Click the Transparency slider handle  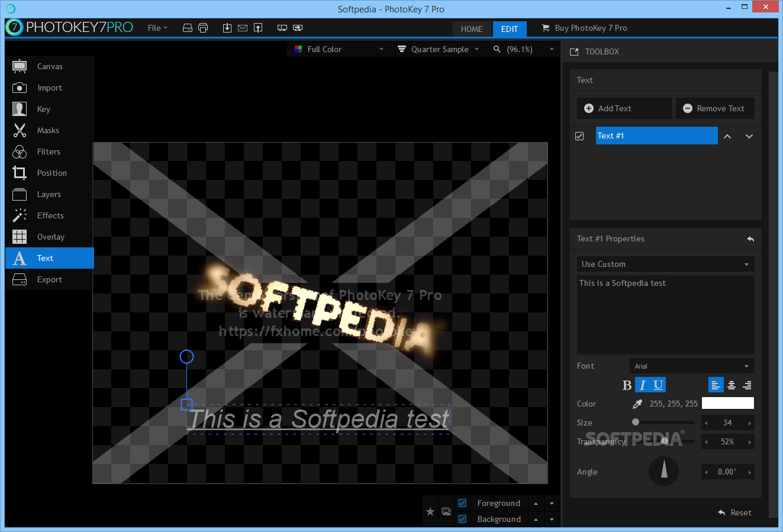[665, 441]
